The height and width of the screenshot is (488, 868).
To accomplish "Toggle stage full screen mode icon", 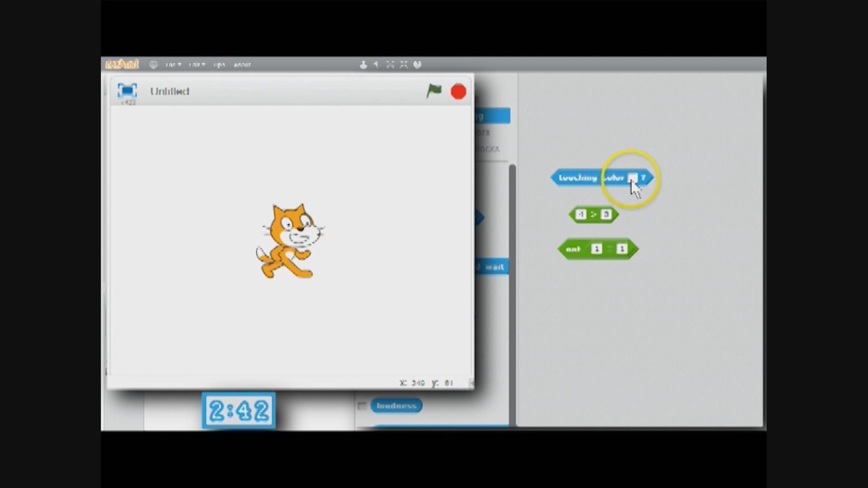I will click(x=127, y=90).
